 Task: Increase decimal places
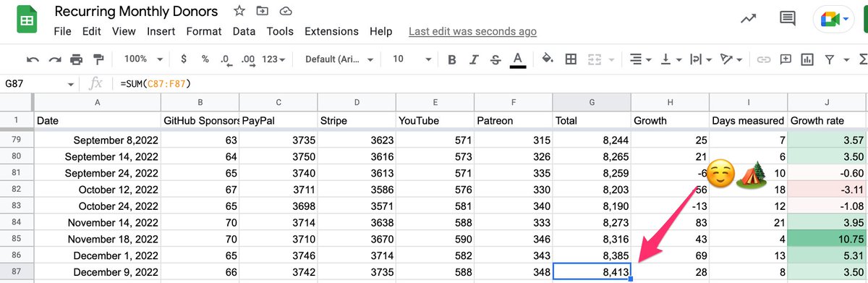[x=247, y=59]
